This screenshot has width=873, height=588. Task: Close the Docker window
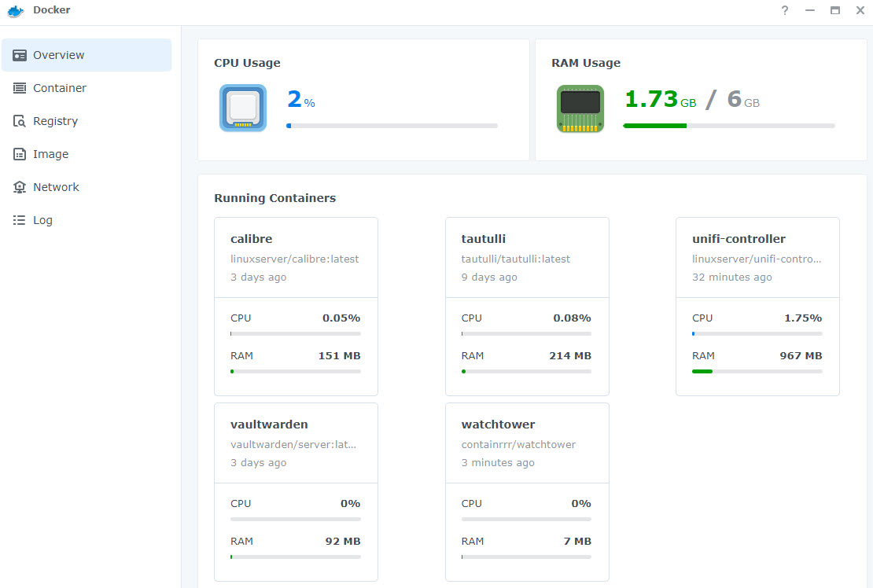coord(860,10)
